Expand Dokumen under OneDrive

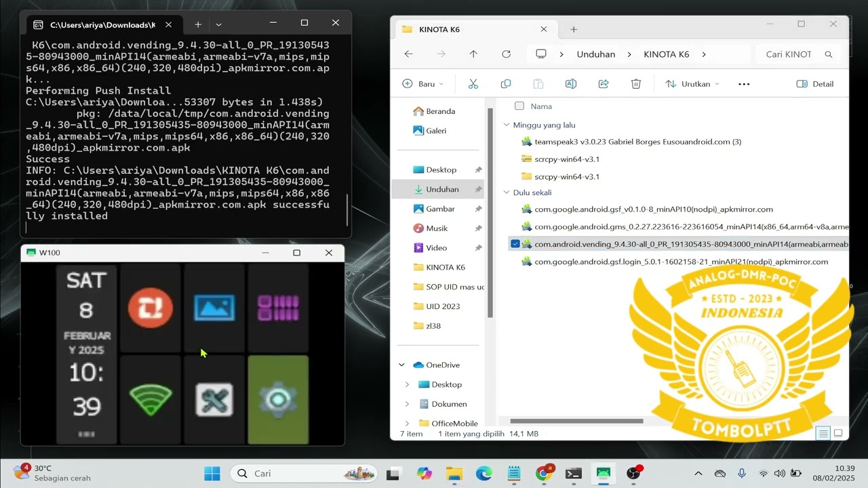click(x=407, y=404)
